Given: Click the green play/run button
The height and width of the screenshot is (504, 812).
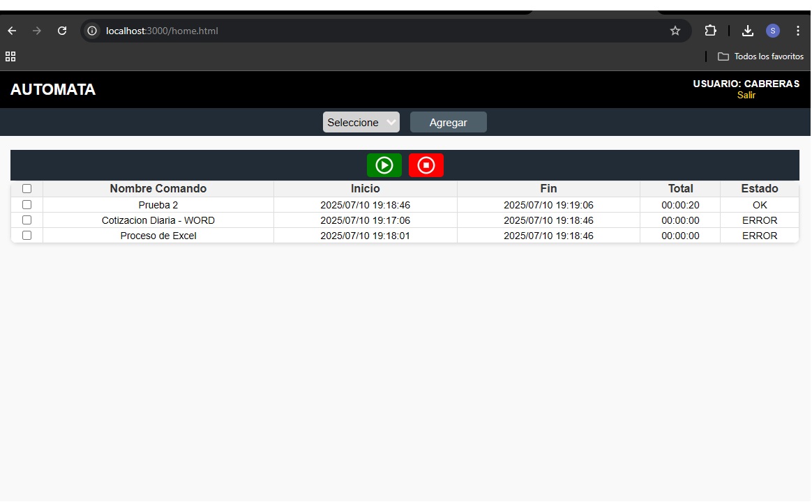Looking at the screenshot, I should (384, 165).
